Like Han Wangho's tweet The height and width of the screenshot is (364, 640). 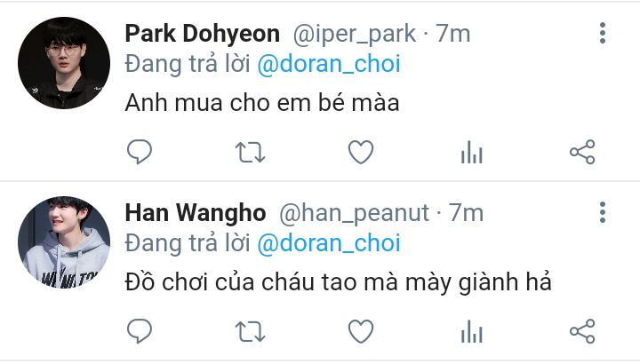point(361,331)
